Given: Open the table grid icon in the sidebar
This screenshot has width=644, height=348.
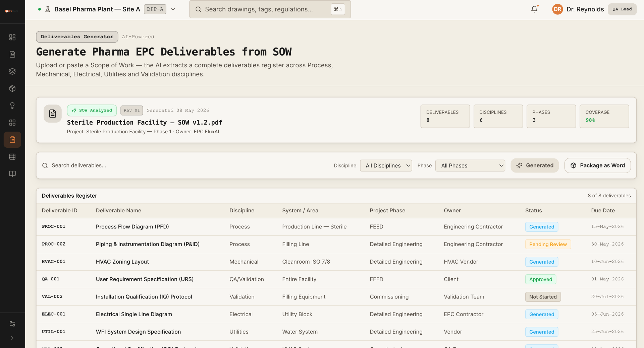Looking at the screenshot, I should 12,157.
